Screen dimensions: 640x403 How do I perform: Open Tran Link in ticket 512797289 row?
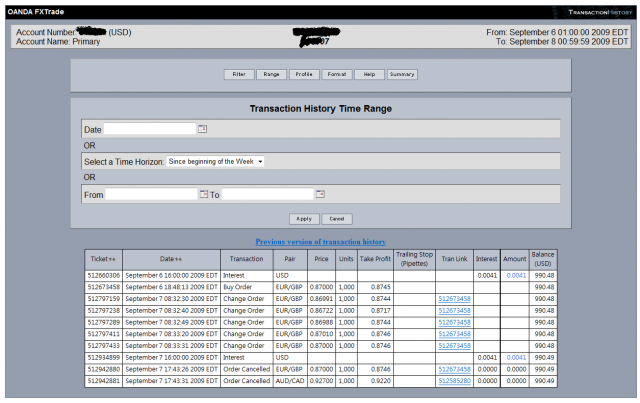[x=454, y=323]
